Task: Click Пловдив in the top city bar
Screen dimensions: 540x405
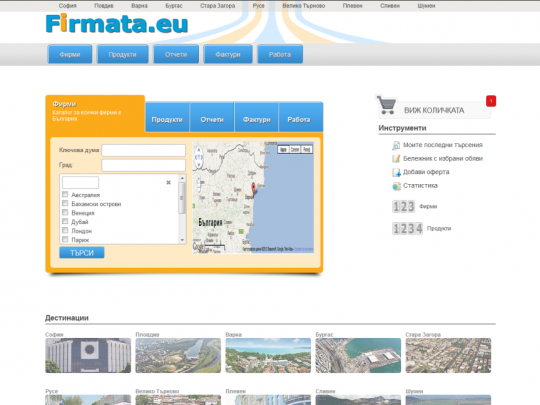Action: click(x=104, y=6)
